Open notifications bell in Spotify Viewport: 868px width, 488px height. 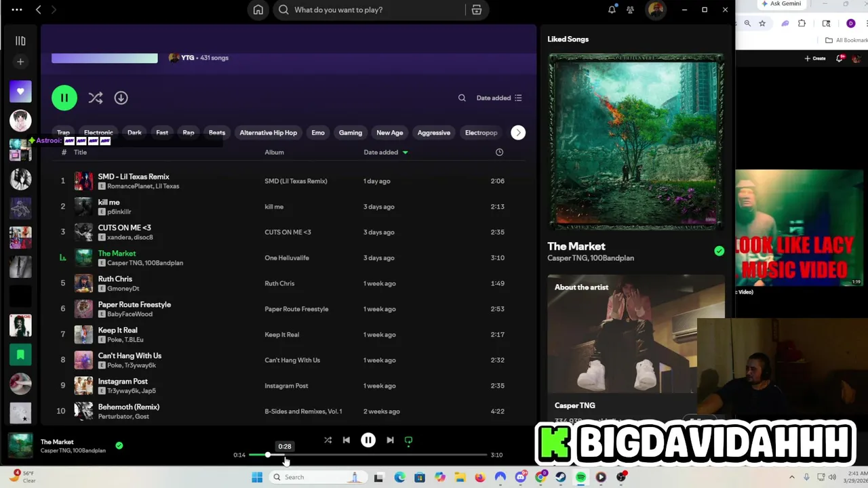coord(612,9)
